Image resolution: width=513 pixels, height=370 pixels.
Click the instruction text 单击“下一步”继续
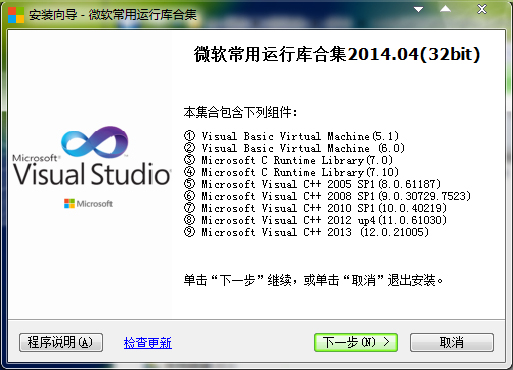point(237,280)
